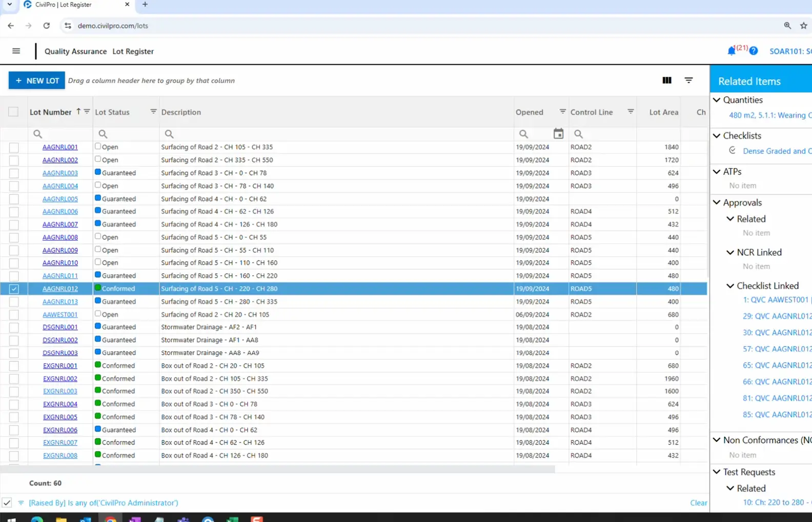Open a new browser tab

click(x=145, y=5)
